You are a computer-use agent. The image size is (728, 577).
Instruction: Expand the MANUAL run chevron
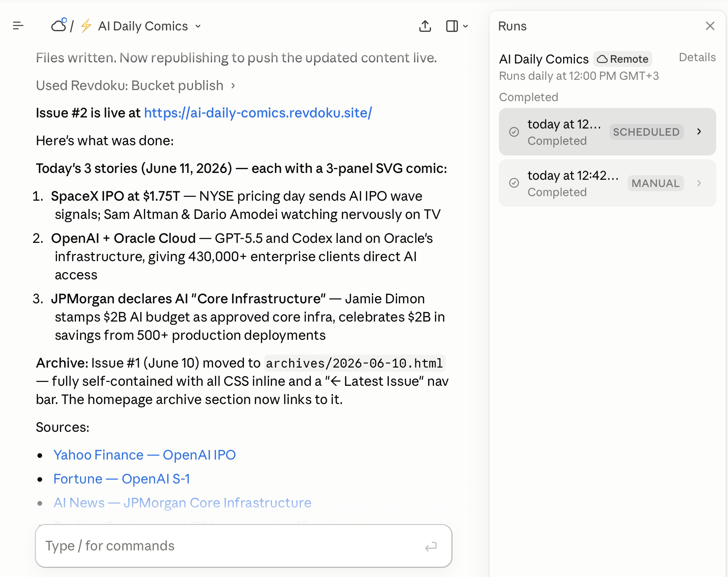point(699,183)
